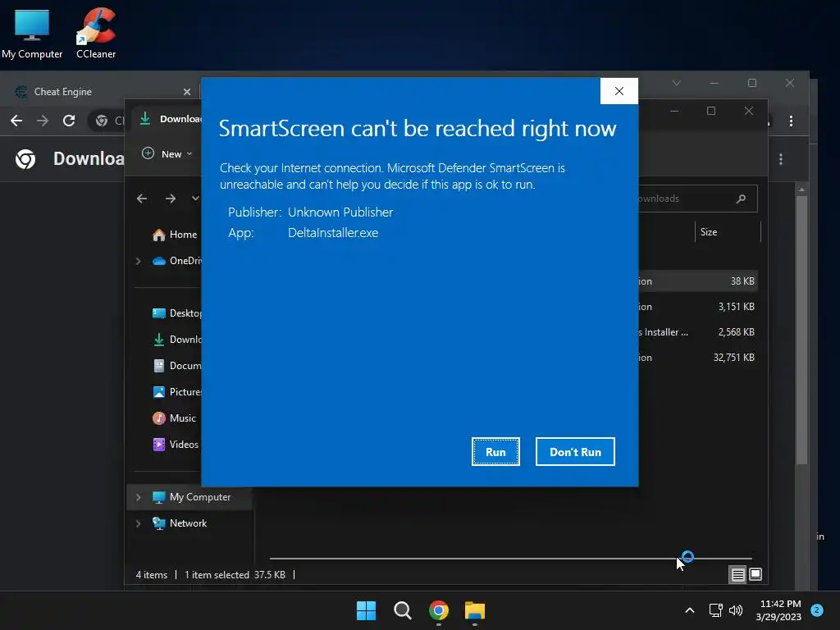
Task: Go forward in the Chrome window
Action: 43,121
